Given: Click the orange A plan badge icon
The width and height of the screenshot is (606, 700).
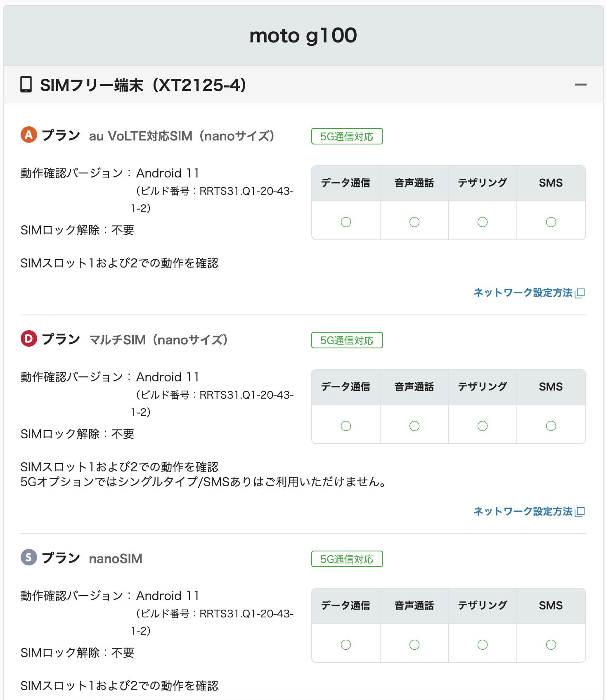Looking at the screenshot, I should 29,135.
